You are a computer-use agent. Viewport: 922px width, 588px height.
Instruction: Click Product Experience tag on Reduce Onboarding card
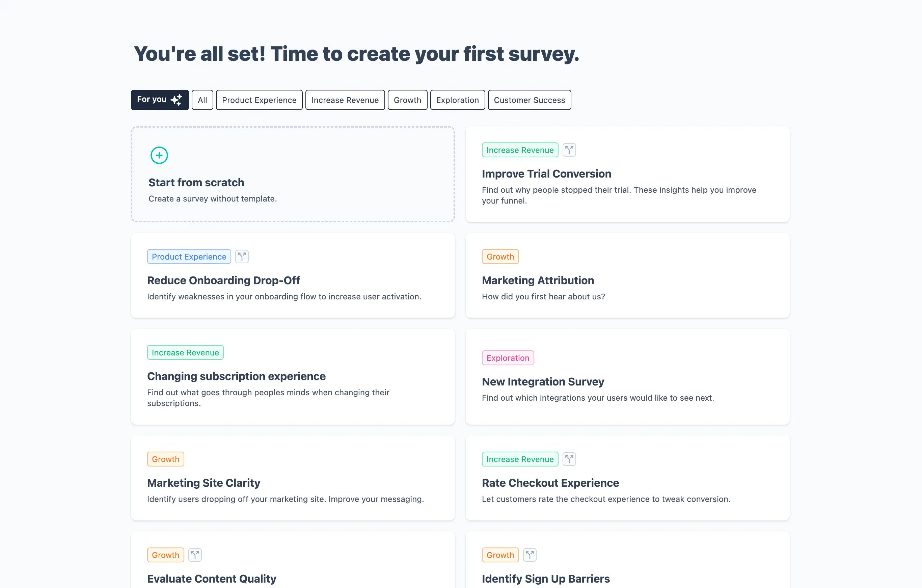tap(189, 257)
